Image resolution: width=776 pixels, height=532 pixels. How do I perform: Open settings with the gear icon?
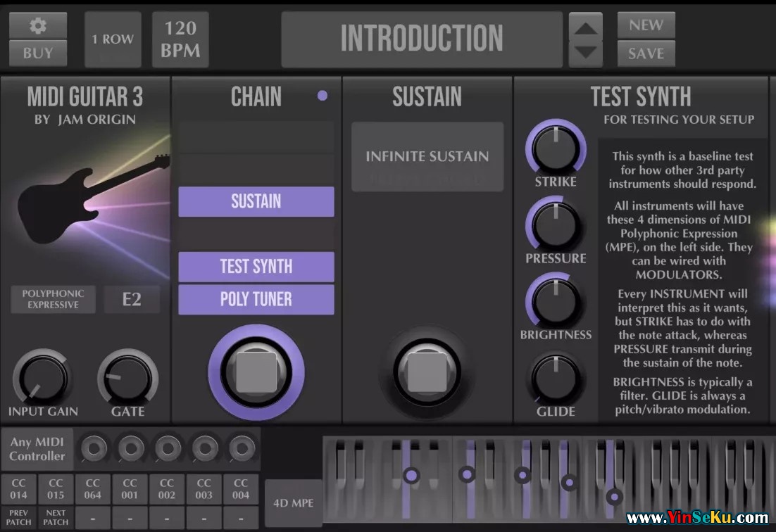(x=38, y=26)
